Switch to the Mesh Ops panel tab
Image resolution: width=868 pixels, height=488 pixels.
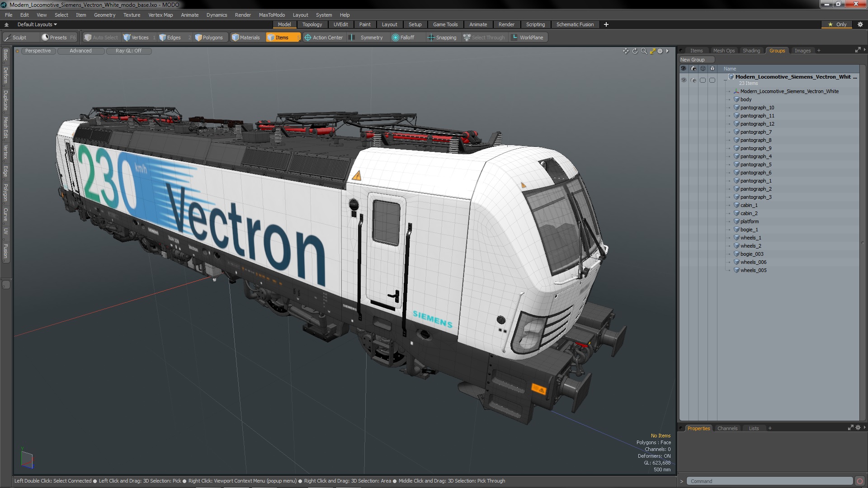[724, 51]
